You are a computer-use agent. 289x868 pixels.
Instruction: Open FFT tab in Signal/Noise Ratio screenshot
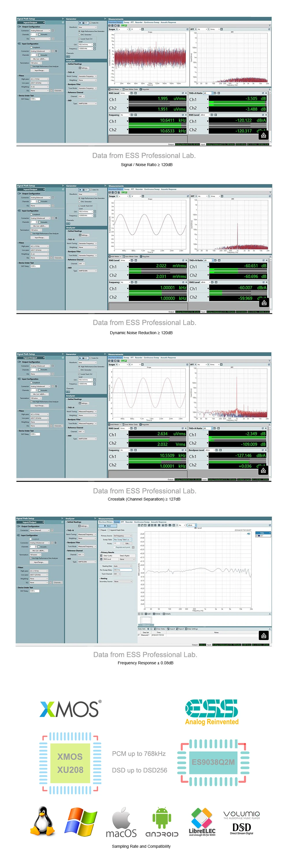(132, 23)
